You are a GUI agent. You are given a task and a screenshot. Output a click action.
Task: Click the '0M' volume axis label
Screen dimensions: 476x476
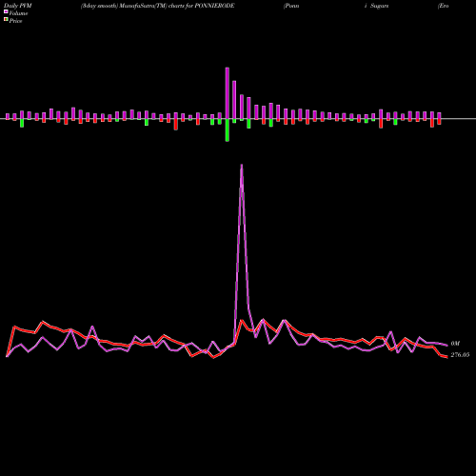click(455, 344)
